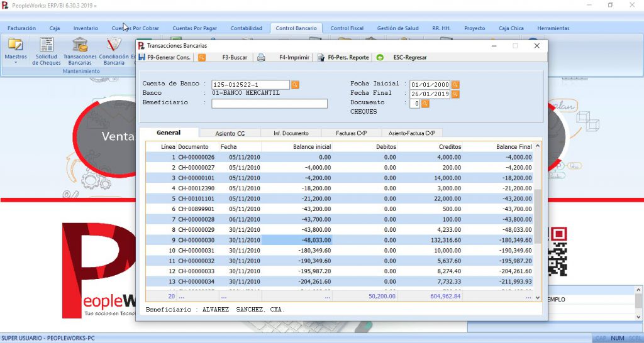Screen dimensions: 644x343
Task: Open the Caja Chica ribbon tab
Action: (x=511, y=28)
